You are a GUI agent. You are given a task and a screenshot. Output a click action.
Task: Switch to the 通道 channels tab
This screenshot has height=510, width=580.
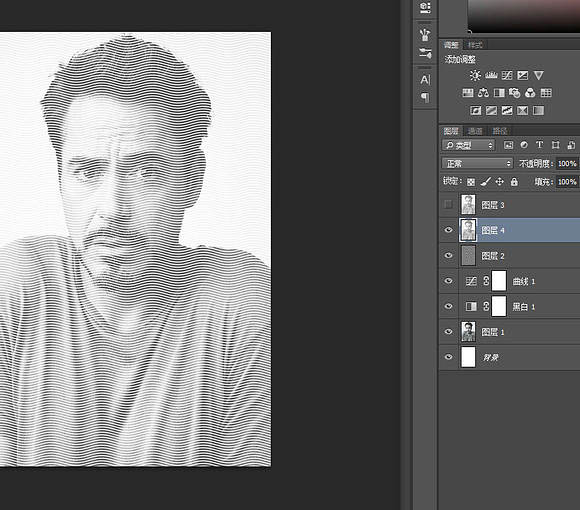tap(475, 131)
